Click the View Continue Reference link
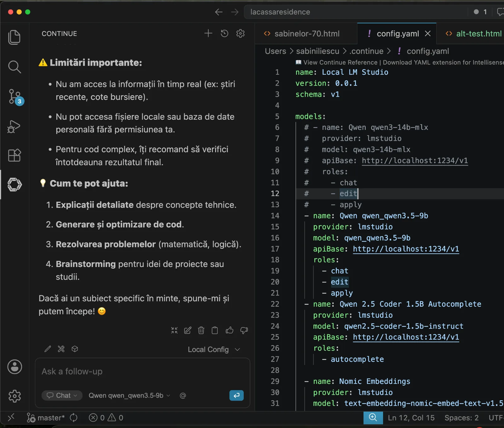Screen dimensions: 504x428 [340, 62]
